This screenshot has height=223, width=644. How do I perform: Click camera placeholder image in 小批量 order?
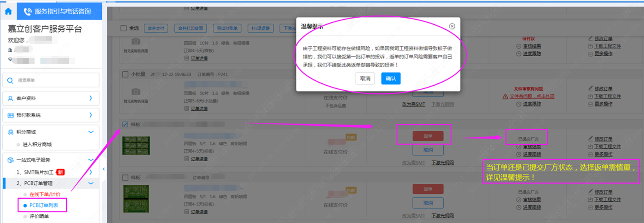click(136, 93)
